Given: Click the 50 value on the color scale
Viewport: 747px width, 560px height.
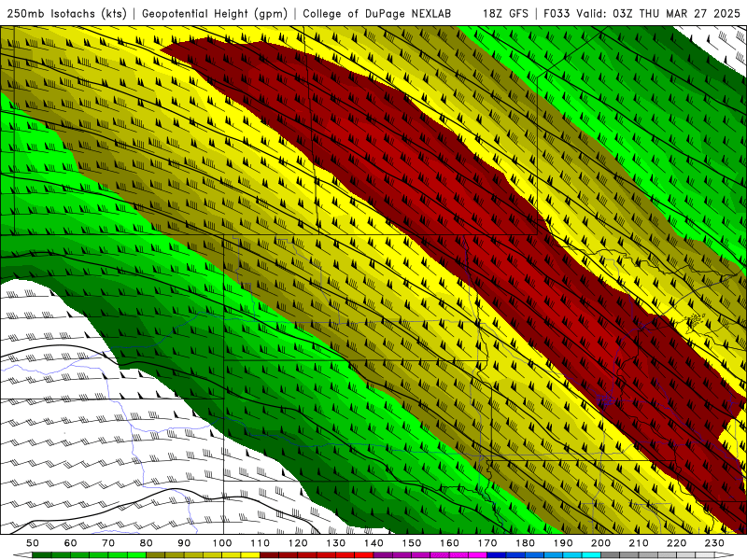Looking at the screenshot, I should tap(33, 543).
